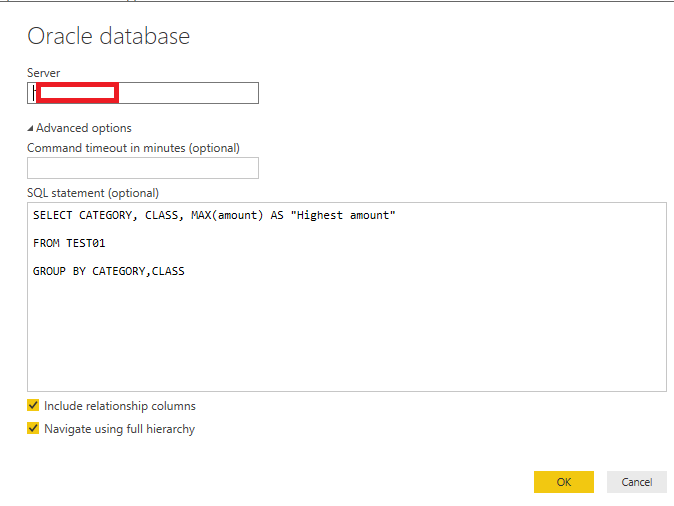Uncheck Include relationship columns checkbox
The width and height of the screenshot is (674, 506).
click(33, 405)
